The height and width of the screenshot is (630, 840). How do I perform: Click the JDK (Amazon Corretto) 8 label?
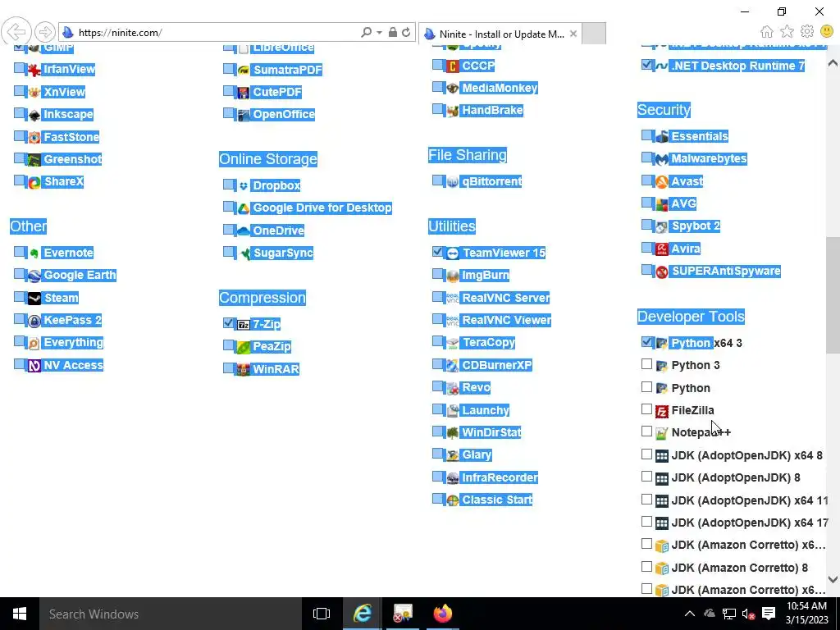pyautogui.click(x=739, y=568)
